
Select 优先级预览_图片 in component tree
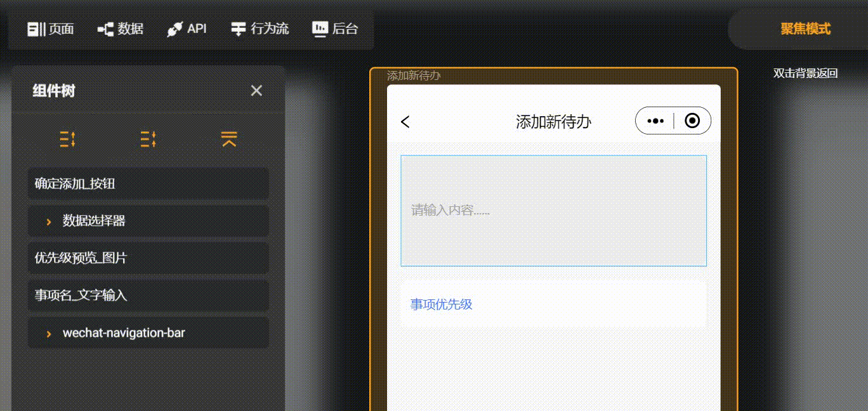click(148, 258)
